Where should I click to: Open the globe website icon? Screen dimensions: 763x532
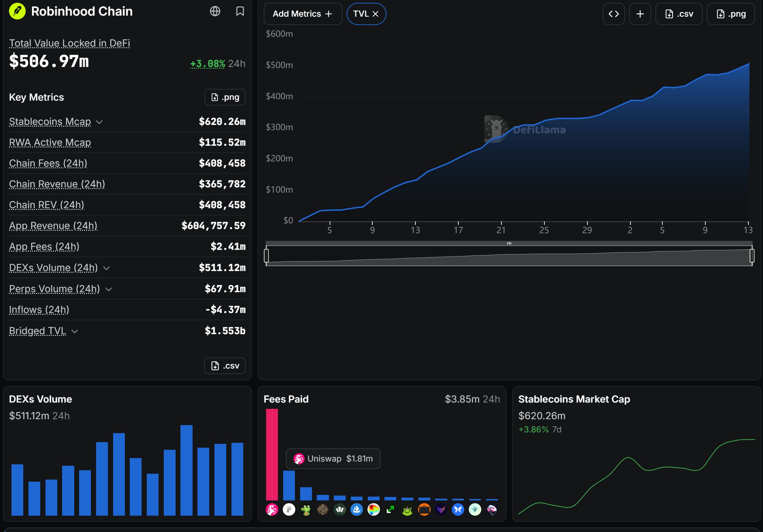coord(215,11)
